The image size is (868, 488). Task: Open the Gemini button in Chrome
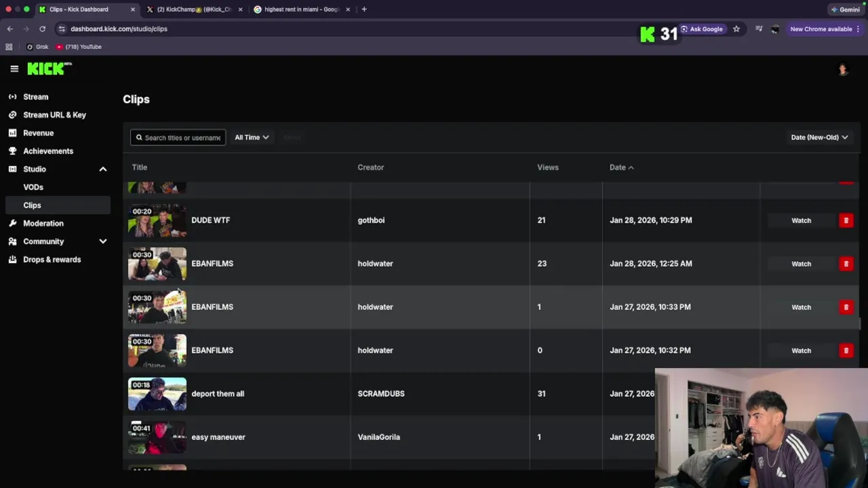click(x=845, y=9)
